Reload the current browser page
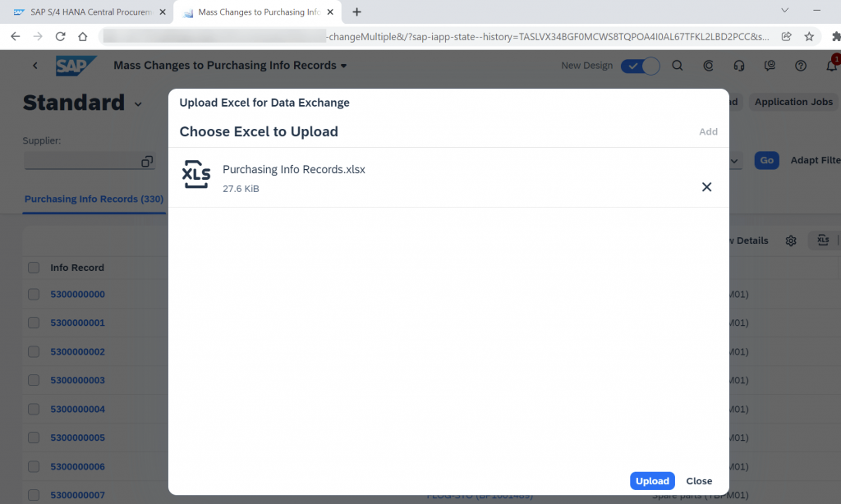This screenshot has width=841, height=504. click(x=60, y=36)
